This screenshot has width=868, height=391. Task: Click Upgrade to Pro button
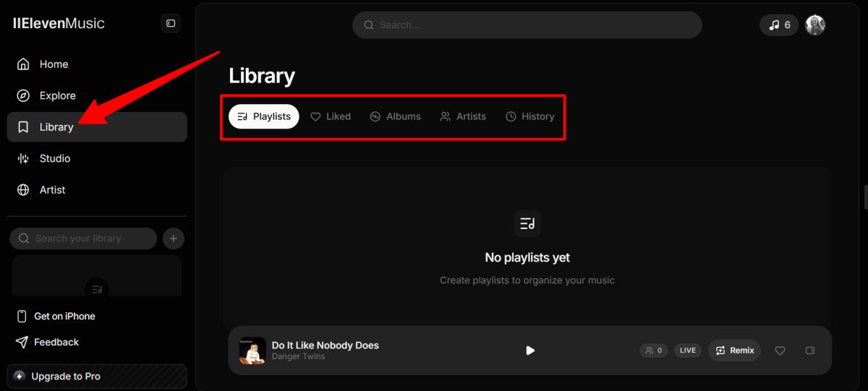[x=97, y=377]
